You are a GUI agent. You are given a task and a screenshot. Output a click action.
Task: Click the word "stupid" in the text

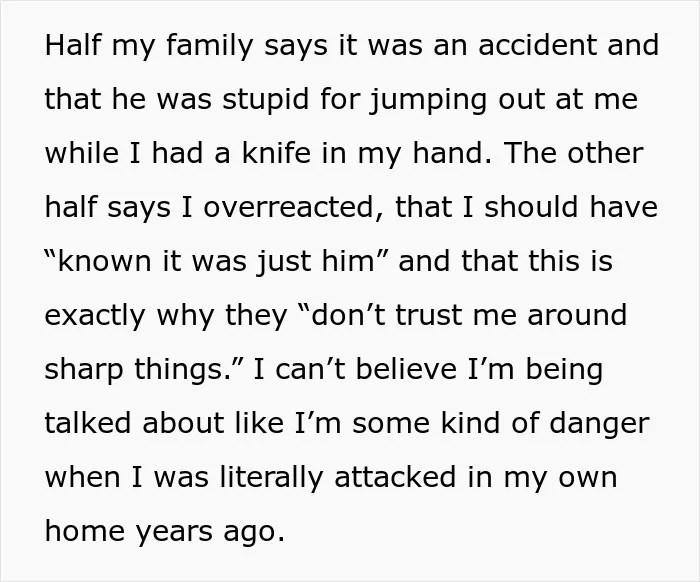(266, 99)
